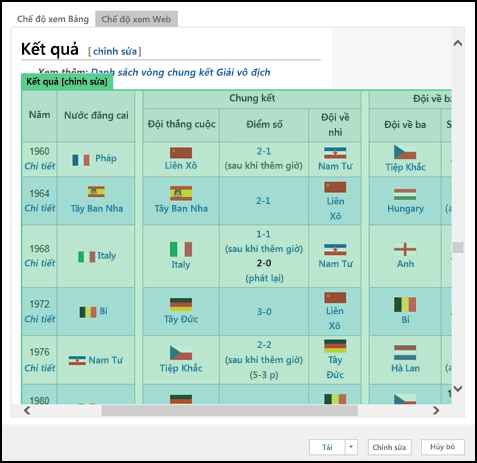Click the Yugoslavia flag in 1960 runner-up cell
This screenshot has width=477, height=463.
coord(335,153)
